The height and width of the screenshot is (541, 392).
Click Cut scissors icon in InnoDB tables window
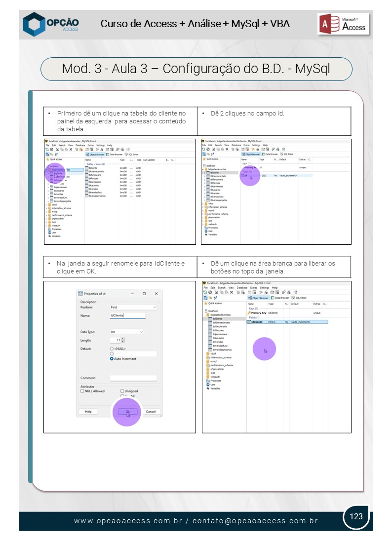(x=57, y=150)
